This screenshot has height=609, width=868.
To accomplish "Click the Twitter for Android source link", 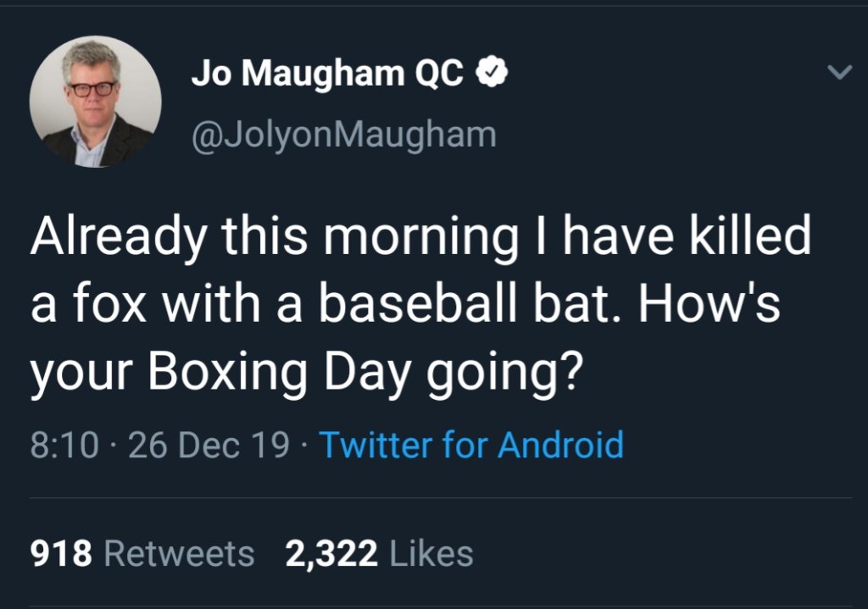I will [470, 445].
